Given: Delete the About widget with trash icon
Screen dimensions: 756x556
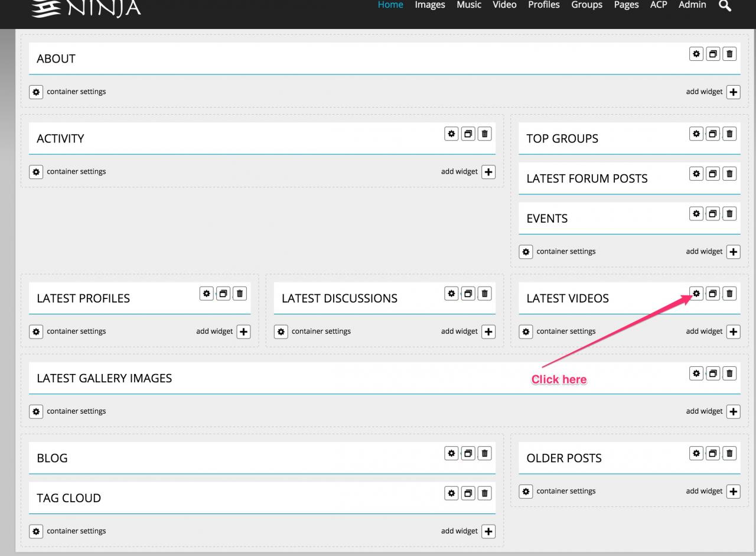Looking at the screenshot, I should [730, 54].
